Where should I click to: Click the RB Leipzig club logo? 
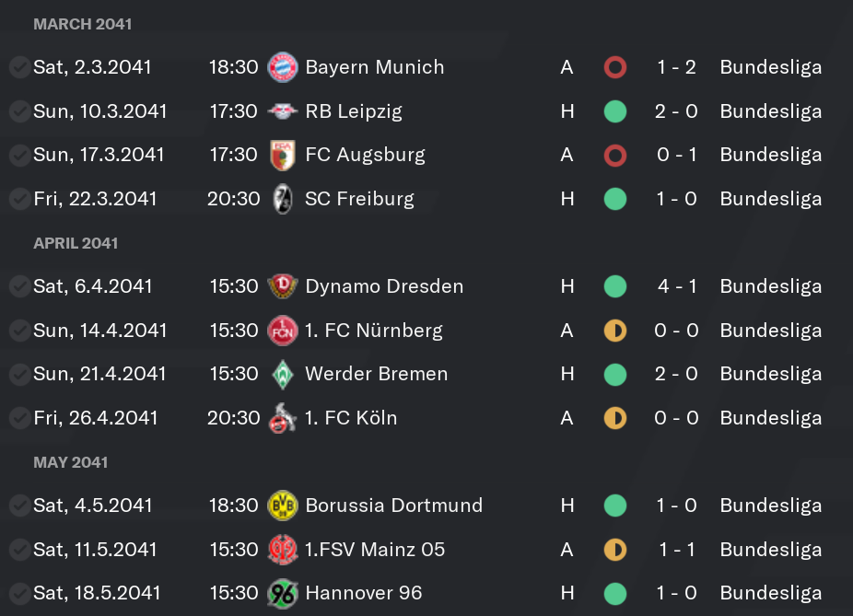point(283,111)
